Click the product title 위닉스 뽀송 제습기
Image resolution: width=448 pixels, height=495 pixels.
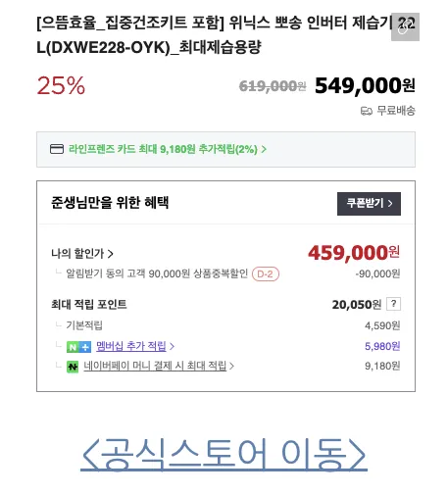[x=225, y=35]
